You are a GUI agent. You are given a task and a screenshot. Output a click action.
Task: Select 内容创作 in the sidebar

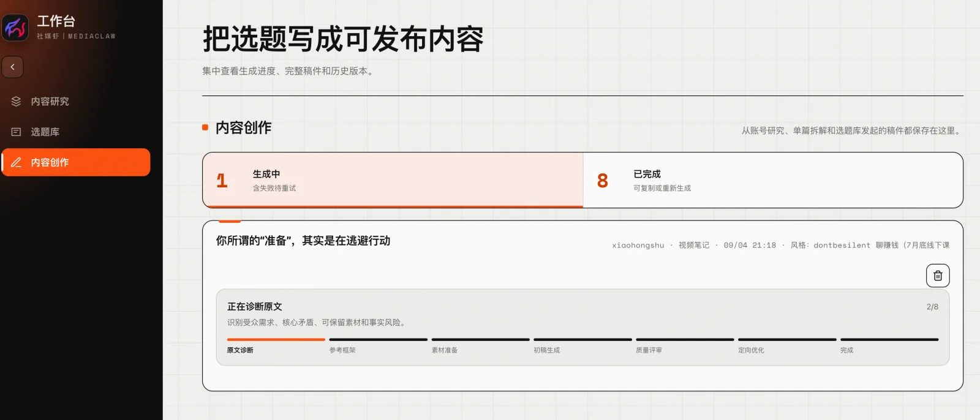76,162
